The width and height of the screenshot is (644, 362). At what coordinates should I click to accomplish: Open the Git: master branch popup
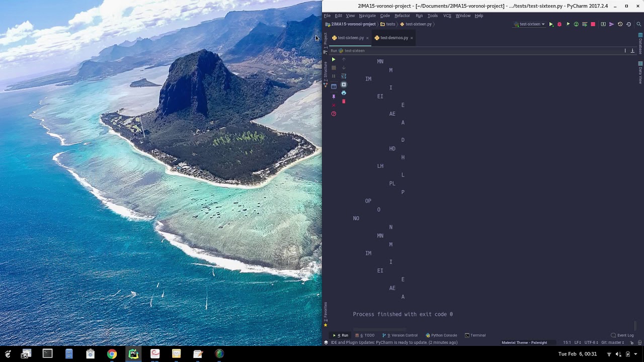[613, 342]
